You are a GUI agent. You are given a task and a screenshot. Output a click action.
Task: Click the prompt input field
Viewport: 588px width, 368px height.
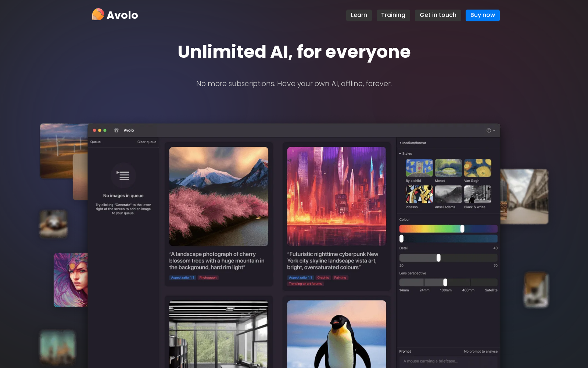click(448, 361)
